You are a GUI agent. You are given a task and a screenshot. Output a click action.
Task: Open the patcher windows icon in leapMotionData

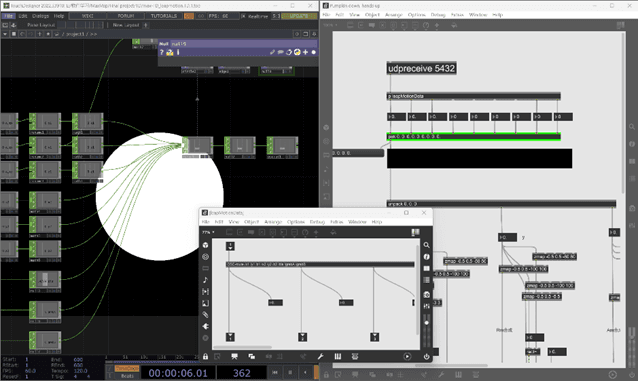click(251, 357)
